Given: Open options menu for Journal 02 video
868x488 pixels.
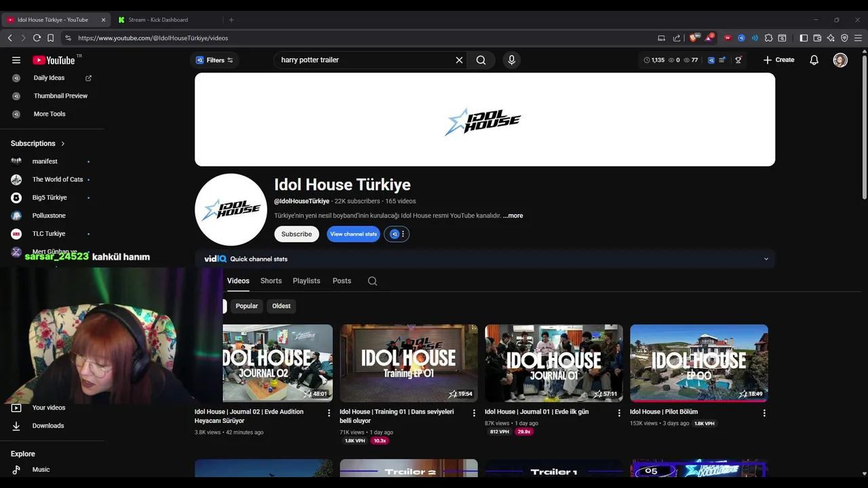Looking at the screenshot, I should 329,413.
